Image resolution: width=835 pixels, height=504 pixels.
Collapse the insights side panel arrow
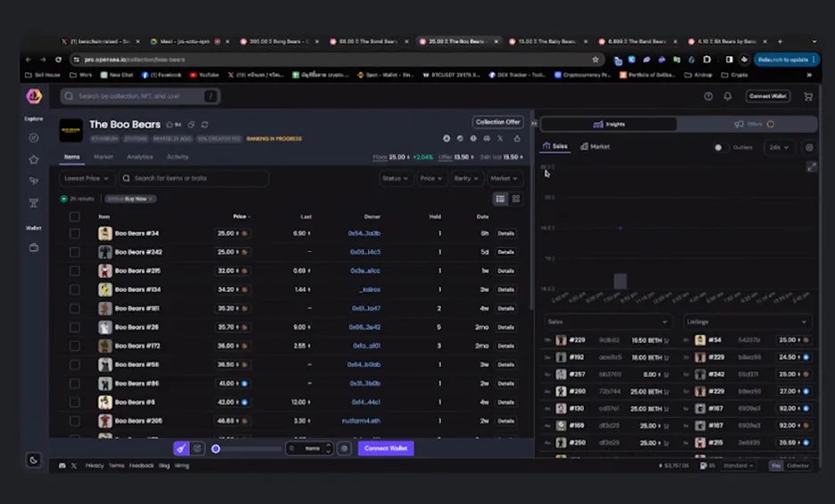[534, 124]
